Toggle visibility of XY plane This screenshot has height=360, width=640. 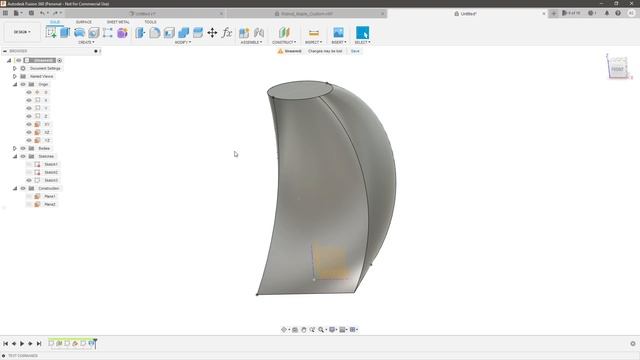click(x=29, y=124)
